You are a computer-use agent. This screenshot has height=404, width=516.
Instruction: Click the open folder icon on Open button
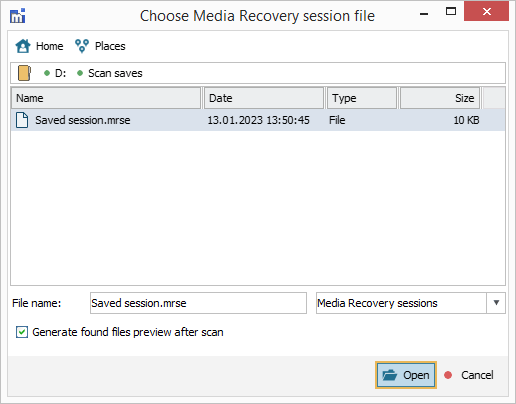coord(389,375)
